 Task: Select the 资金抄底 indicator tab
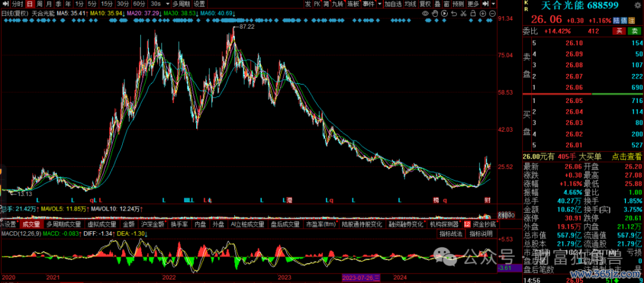click(x=480, y=225)
